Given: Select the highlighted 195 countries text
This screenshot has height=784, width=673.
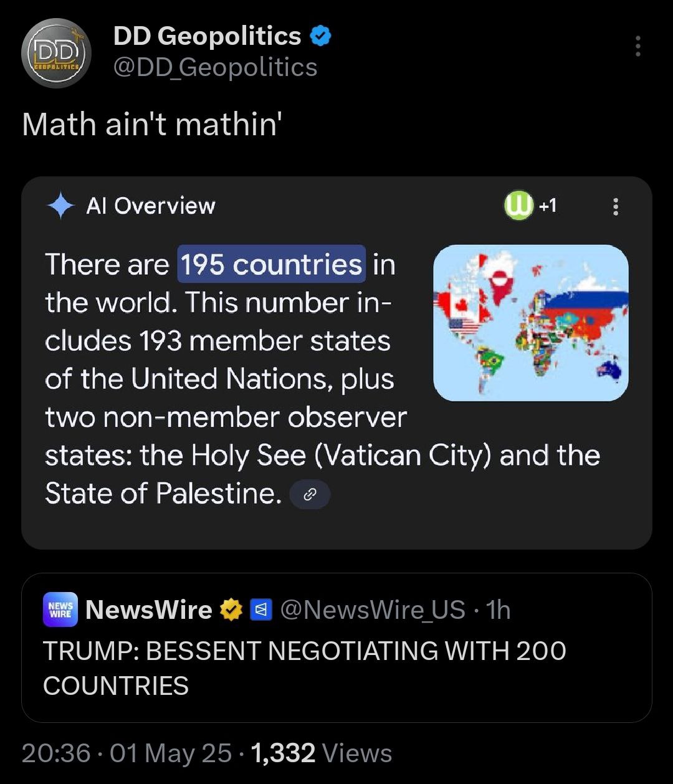Looking at the screenshot, I should [x=272, y=264].
